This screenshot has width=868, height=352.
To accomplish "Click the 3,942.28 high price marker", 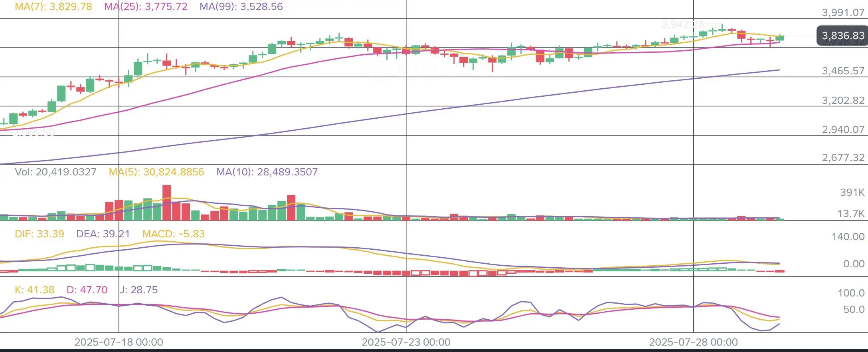I will [x=683, y=24].
